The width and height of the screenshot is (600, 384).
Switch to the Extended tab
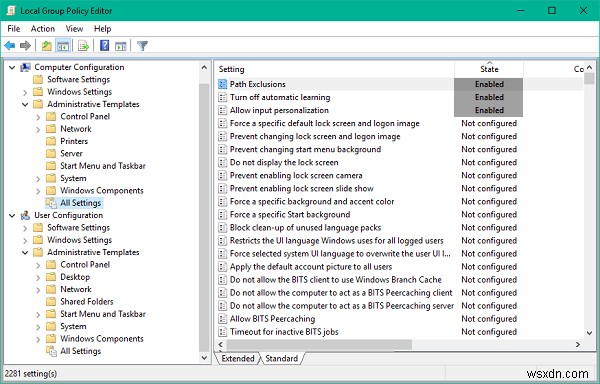point(238,358)
